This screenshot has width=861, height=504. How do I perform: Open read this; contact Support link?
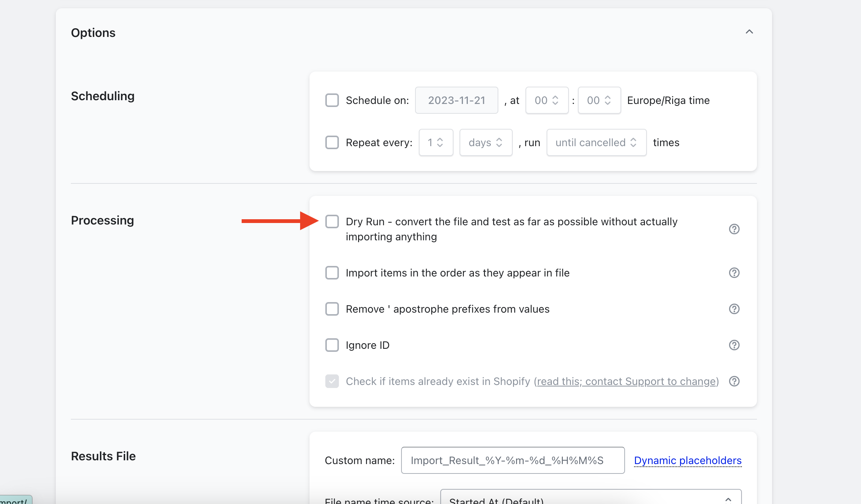626,381
